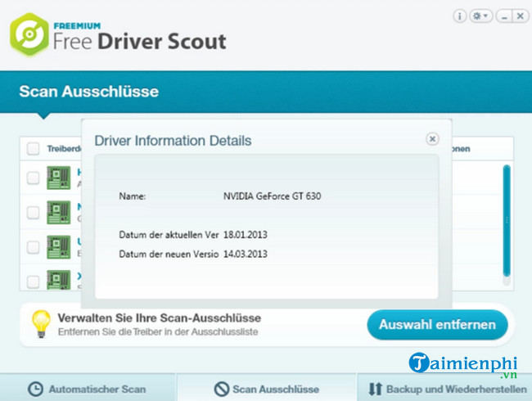The image size is (532, 401).
Task: Click the light bulb tip icon
Action: point(41,324)
